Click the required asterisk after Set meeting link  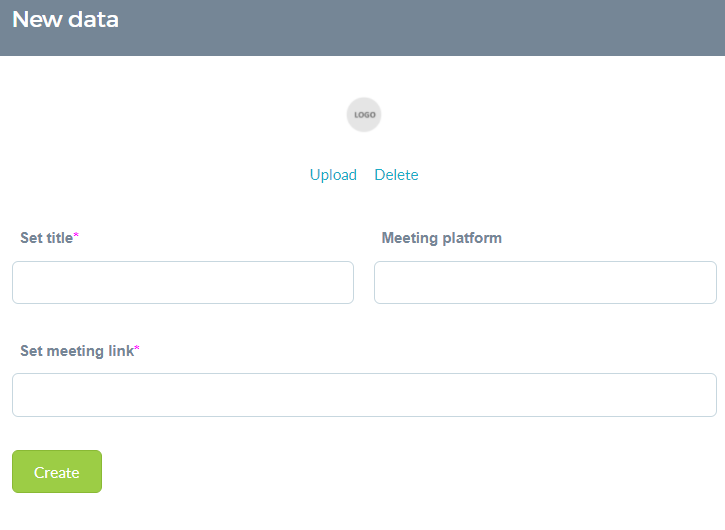pos(137,348)
